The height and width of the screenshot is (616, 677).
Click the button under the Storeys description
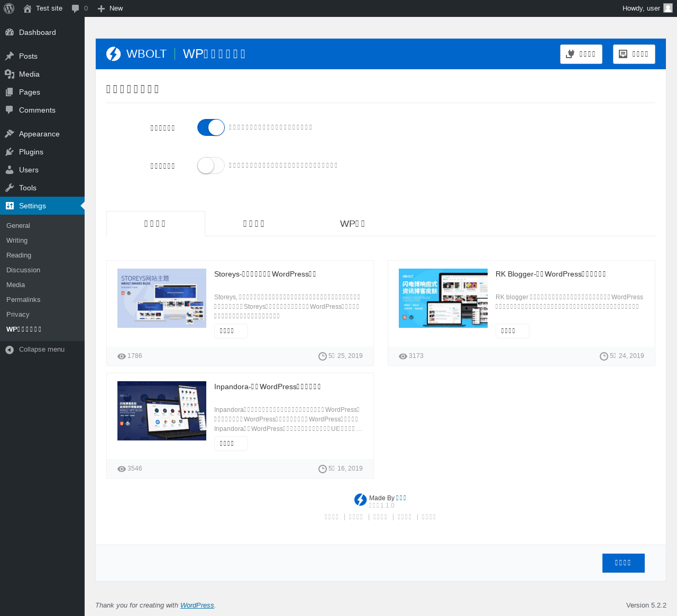coord(231,331)
